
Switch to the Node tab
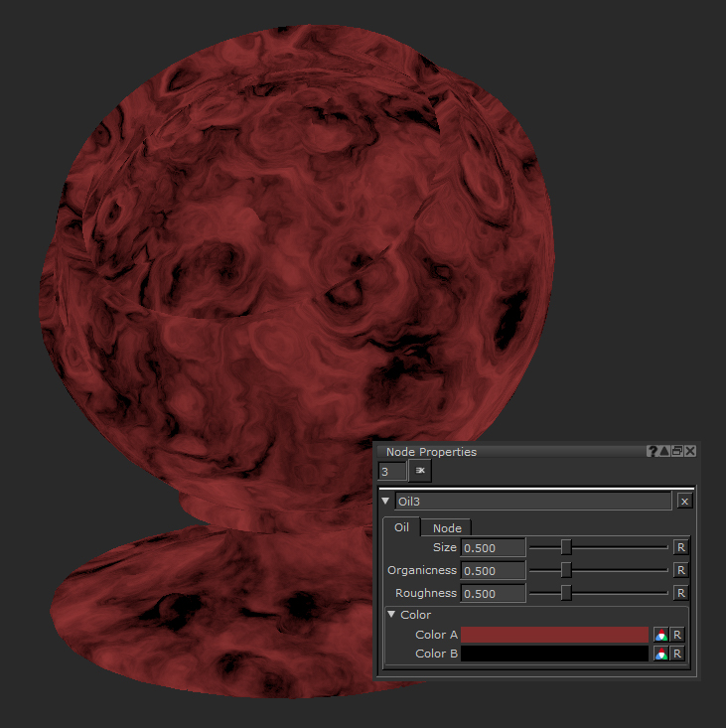coord(447,527)
